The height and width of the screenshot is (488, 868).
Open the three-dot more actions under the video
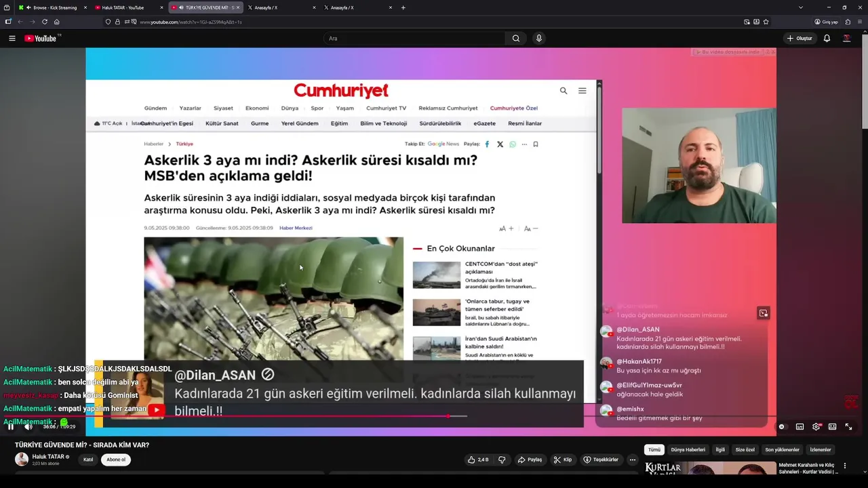(632, 460)
